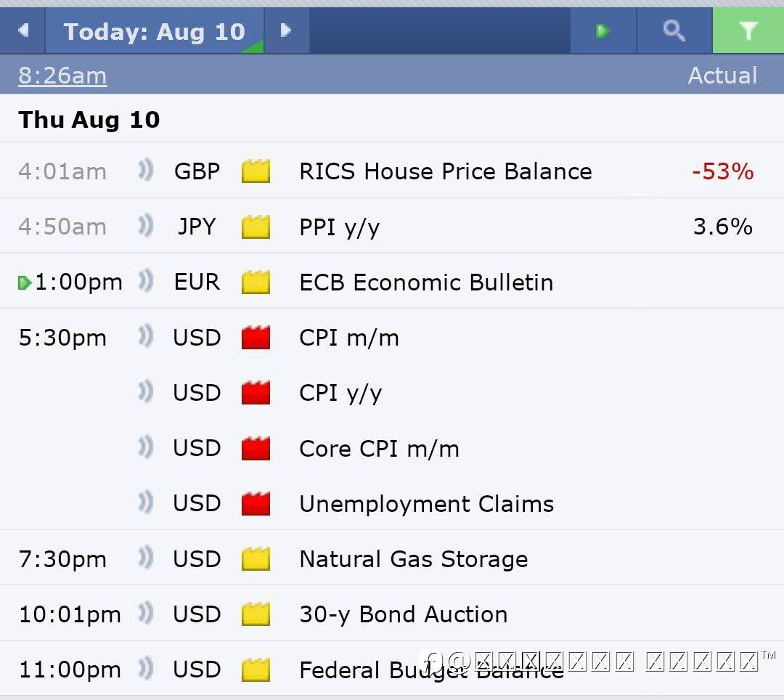Open the green filter funnel button
Viewport: 784px width, 700px height.
coord(748,31)
